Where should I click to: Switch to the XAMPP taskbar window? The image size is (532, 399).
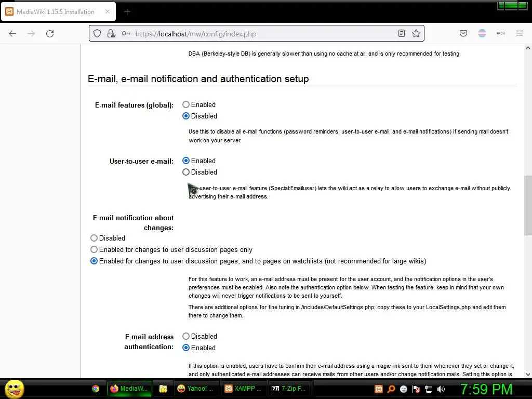tap(243, 389)
